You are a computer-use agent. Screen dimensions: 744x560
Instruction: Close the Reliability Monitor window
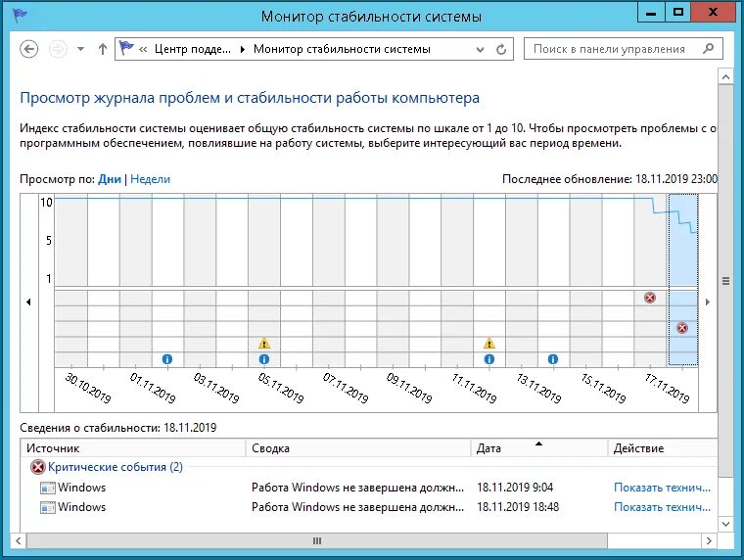[713, 13]
